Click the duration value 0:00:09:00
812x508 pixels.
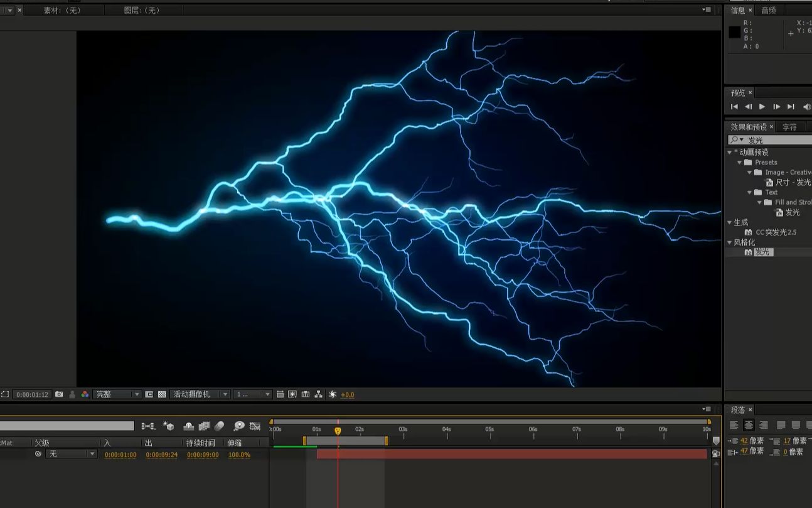click(203, 455)
